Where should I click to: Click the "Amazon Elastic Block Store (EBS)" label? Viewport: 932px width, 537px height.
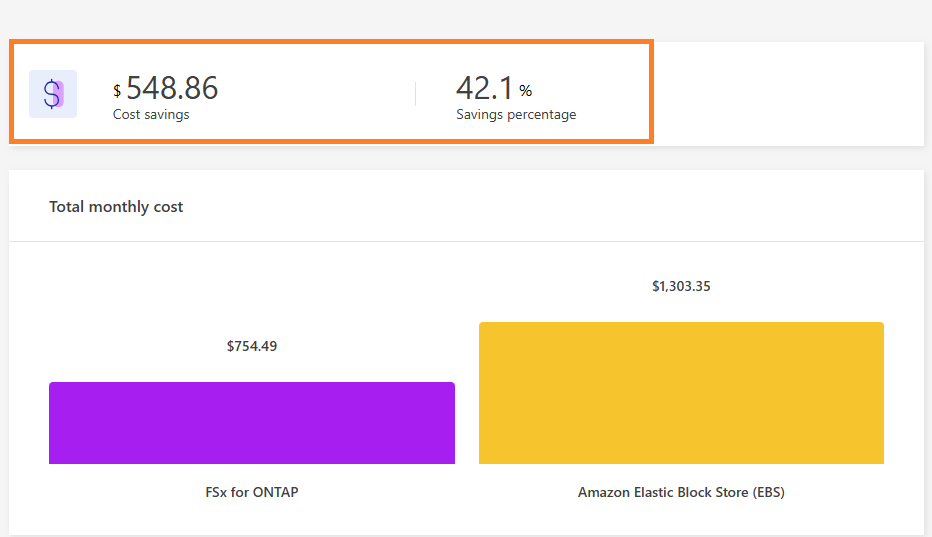coord(681,493)
